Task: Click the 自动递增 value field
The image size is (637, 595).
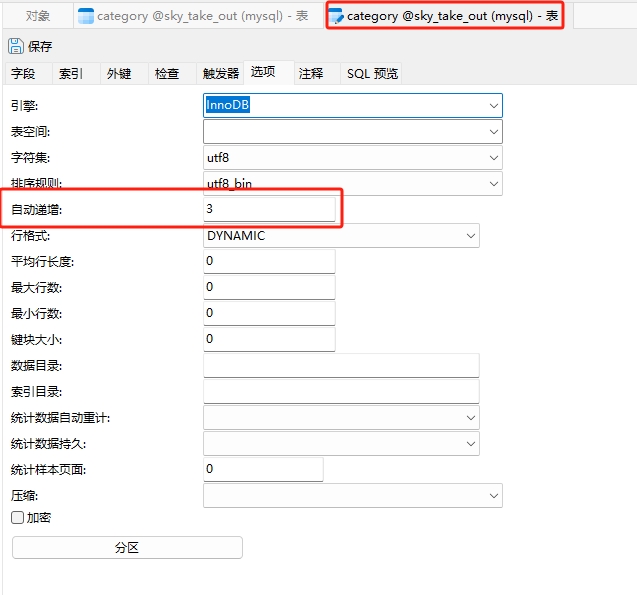Action: tap(269, 209)
